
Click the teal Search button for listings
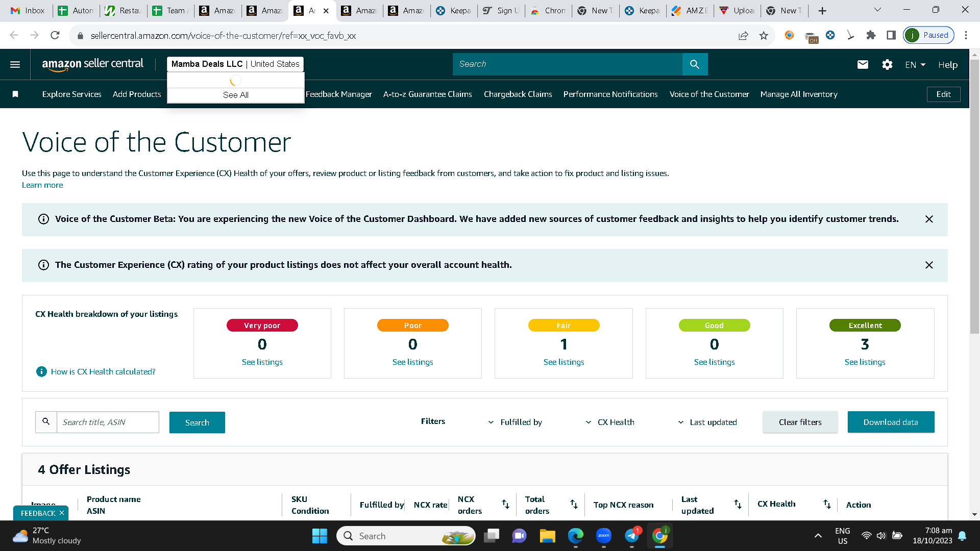(x=197, y=422)
